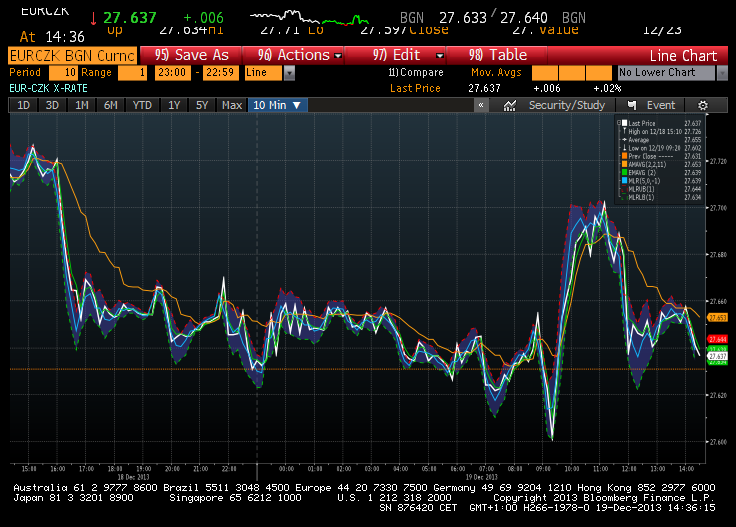Click second Mov. Avgs orange input box
This screenshot has height=527, width=736.
[572, 73]
